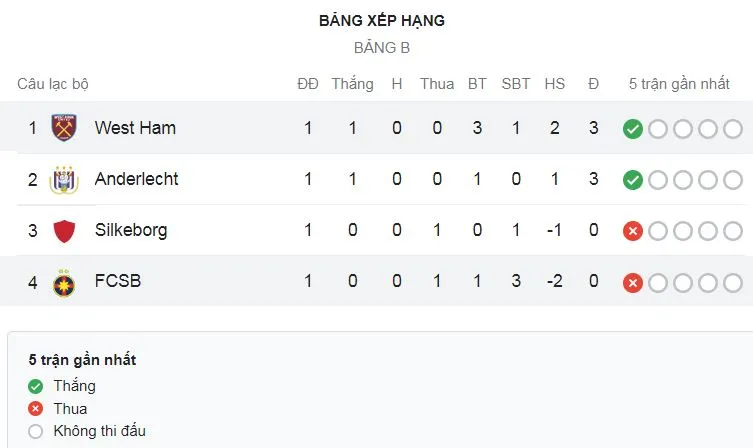753x448 pixels.
Task: Click Silkeborg's red loss result icon
Action: pyautogui.click(x=632, y=231)
